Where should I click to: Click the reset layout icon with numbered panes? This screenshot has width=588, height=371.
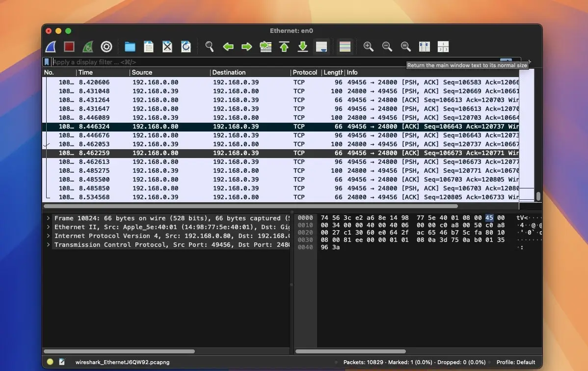click(443, 47)
